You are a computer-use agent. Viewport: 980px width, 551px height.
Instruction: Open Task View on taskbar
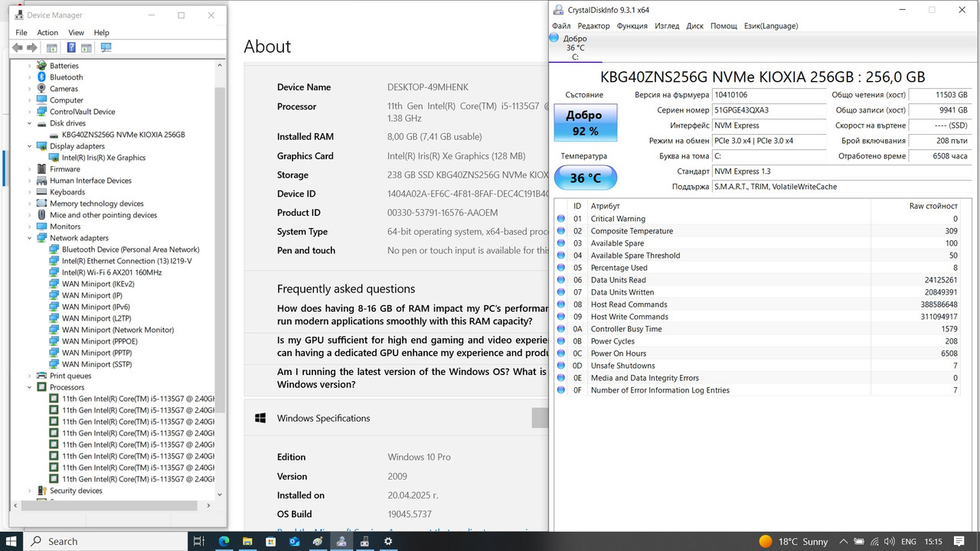pyautogui.click(x=198, y=541)
